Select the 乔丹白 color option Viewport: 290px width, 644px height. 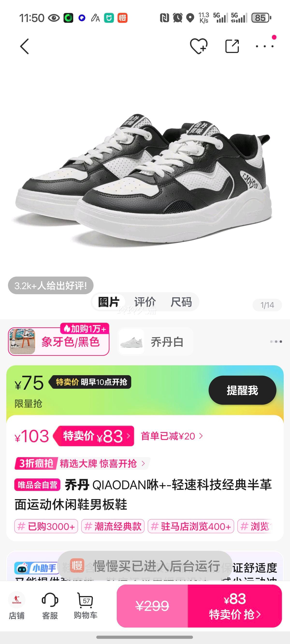[x=155, y=342]
